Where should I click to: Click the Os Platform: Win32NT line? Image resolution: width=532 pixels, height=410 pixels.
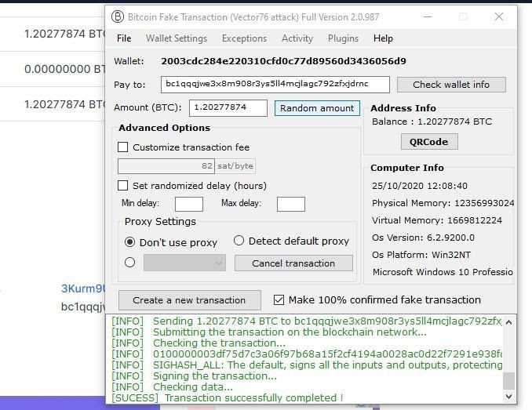pos(421,255)
